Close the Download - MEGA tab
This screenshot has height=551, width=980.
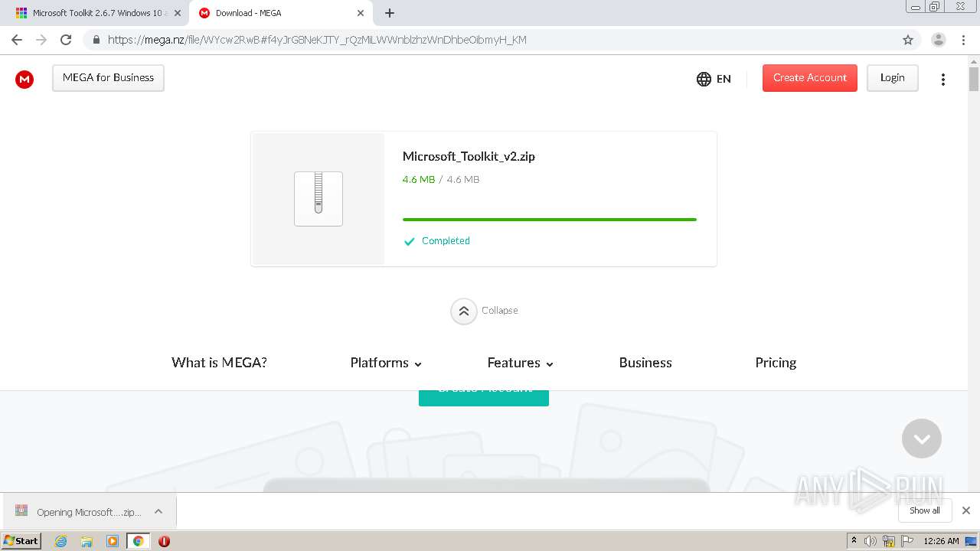coord(361,13)
